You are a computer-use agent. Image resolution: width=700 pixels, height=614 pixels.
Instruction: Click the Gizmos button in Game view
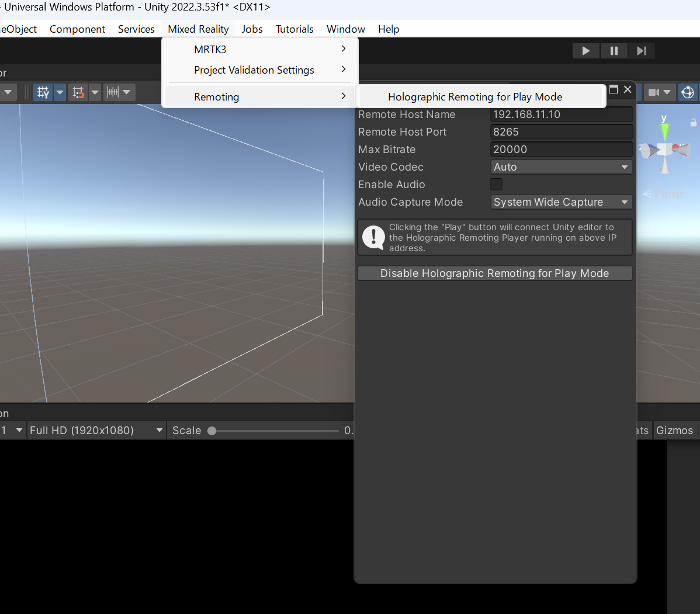pos(674,431)
